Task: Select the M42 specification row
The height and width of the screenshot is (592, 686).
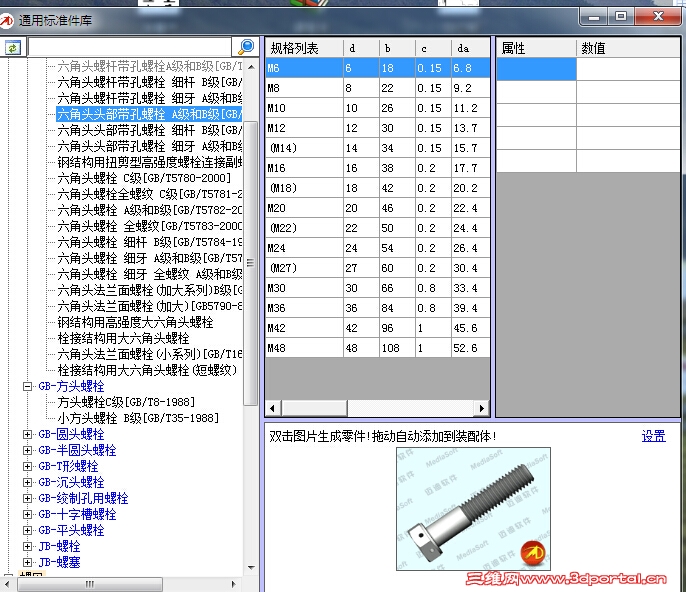Action: (x=378, y=328)
